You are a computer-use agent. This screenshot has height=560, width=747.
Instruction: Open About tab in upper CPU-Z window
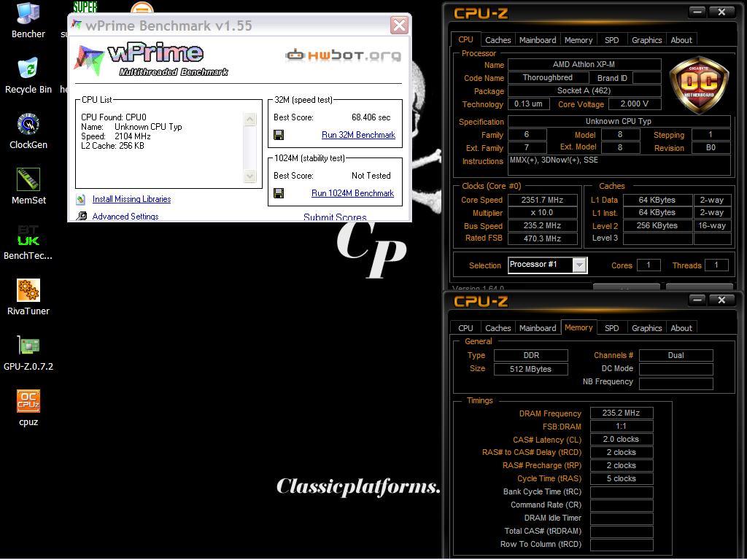tap(681, 40)
